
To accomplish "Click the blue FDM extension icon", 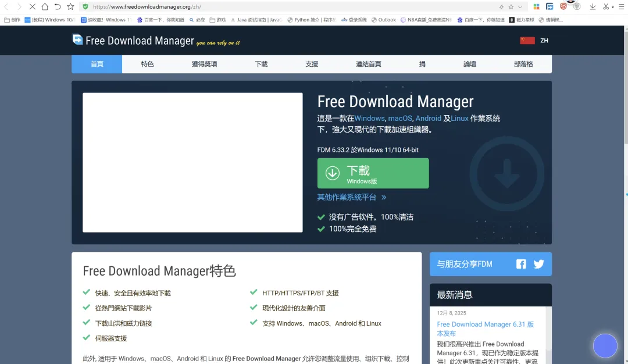I will 549,6.
